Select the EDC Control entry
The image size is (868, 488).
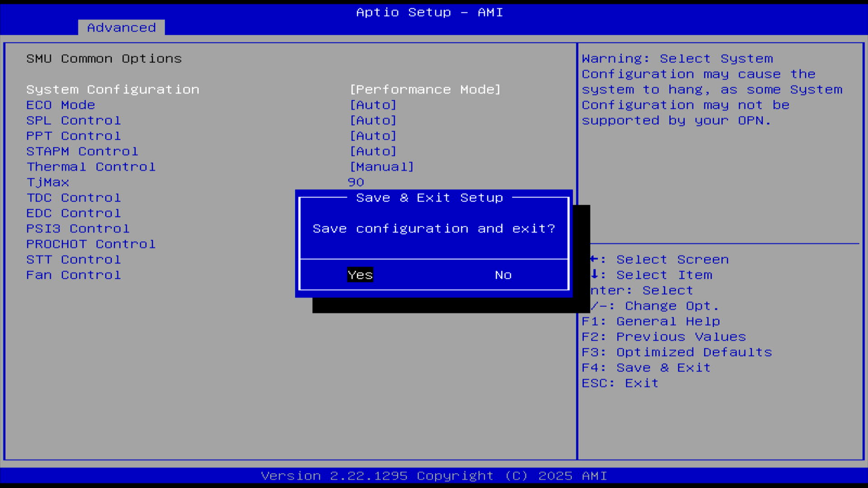click(x=74, y=213)
